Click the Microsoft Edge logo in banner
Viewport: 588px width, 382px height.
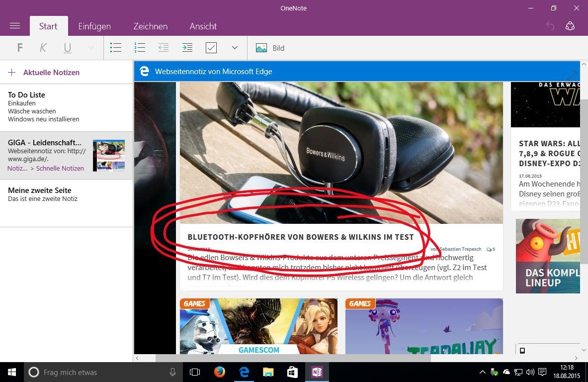pyautogui.click(x=144, y=71)
